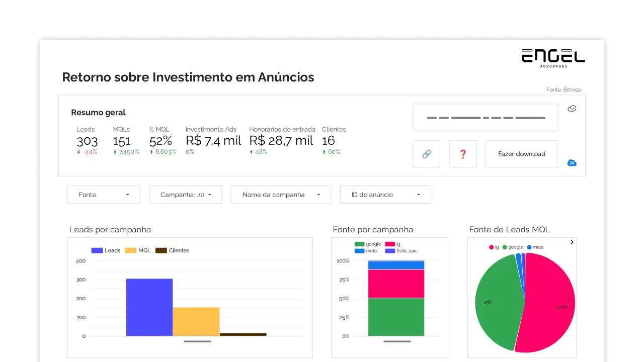
Task: Click the ENGEL Advogados logo
Action: 552,57
